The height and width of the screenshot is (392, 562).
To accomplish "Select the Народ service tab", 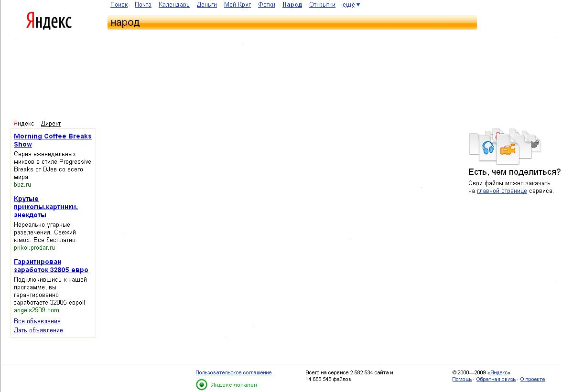I will click(292, 5).
